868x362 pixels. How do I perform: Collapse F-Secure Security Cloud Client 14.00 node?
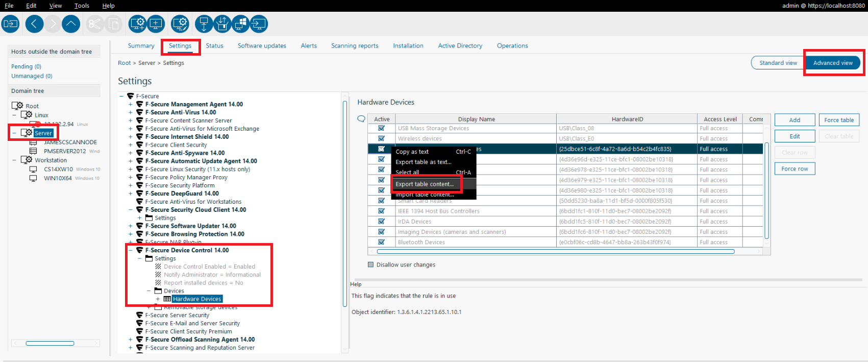coord(131,210)
